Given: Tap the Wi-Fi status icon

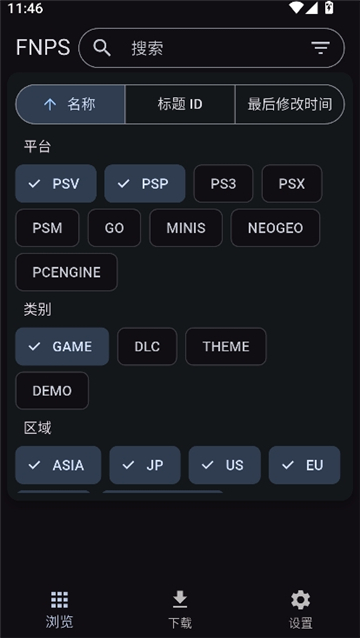Looking at the screenshot, I should pos(296,7).
